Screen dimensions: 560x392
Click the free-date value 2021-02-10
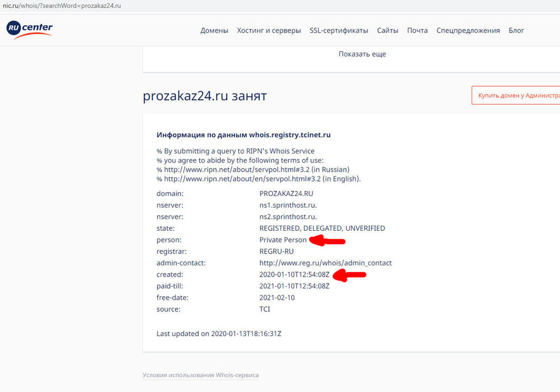(277, 297)
